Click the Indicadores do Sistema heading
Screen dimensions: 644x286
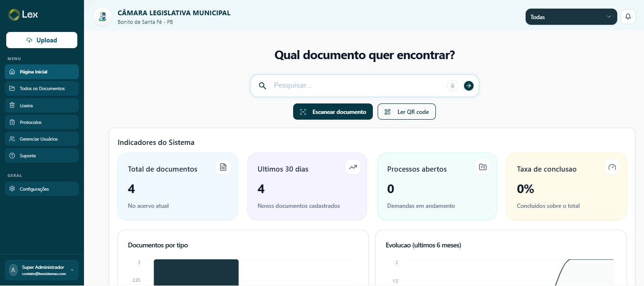coord(156,143)
